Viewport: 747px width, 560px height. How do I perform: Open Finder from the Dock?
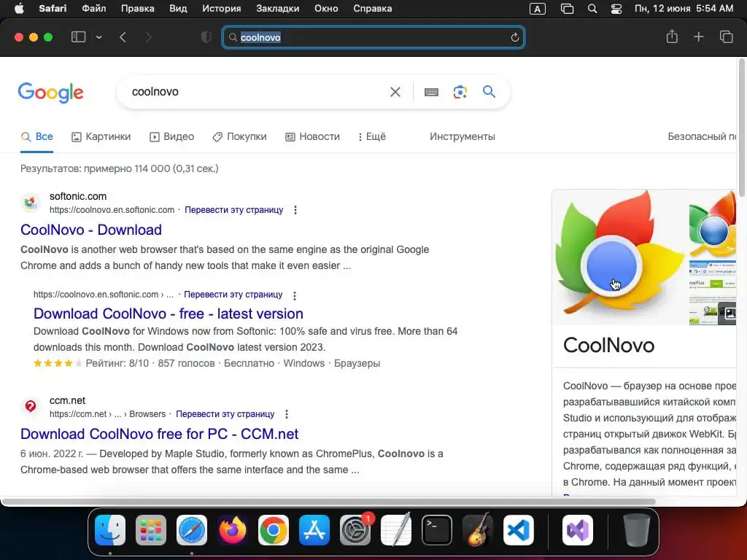tap(110, 530)
